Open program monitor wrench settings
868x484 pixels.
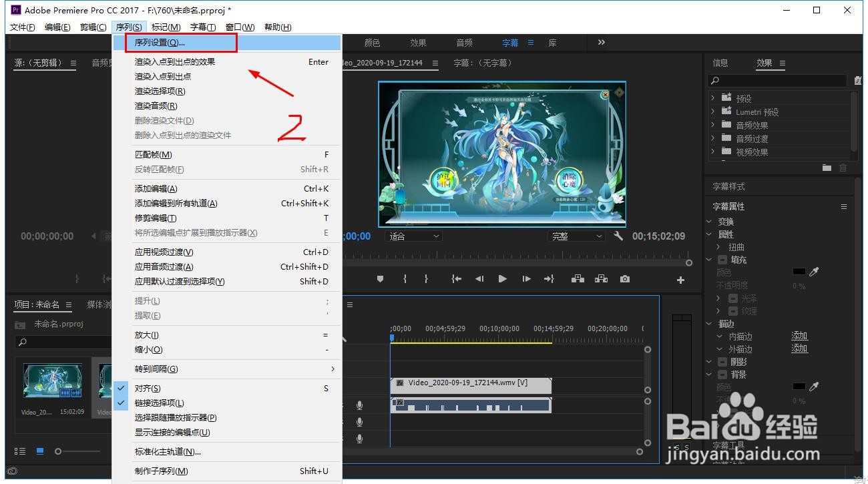click(618, 236)
